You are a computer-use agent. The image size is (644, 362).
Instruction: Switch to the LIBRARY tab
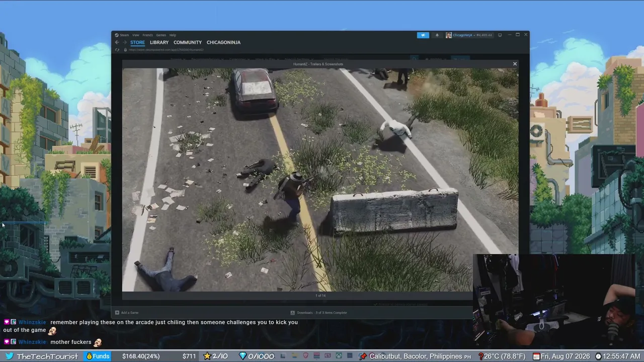(x=159, y=42)
